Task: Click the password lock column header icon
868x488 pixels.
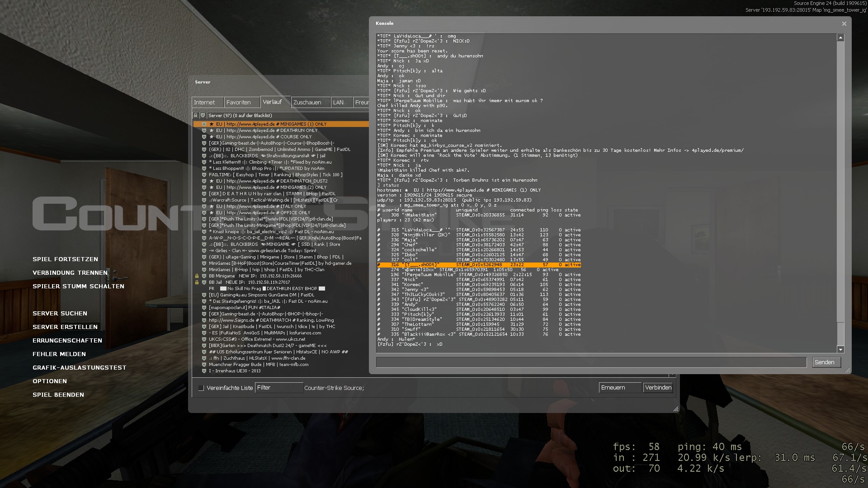Action: [x=196, y=115]
